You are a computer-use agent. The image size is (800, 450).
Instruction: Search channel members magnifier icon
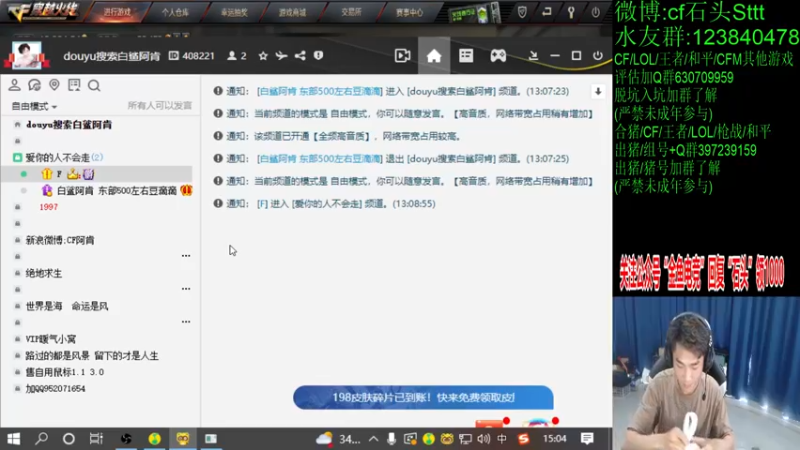point(94,85)
